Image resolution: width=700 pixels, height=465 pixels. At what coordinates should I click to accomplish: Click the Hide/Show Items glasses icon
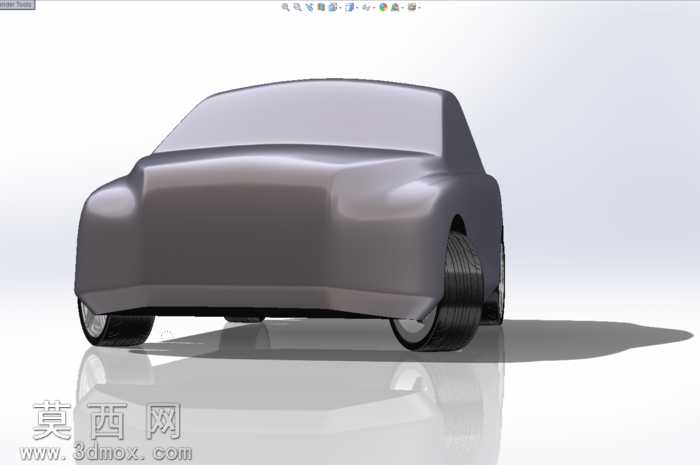366,7
